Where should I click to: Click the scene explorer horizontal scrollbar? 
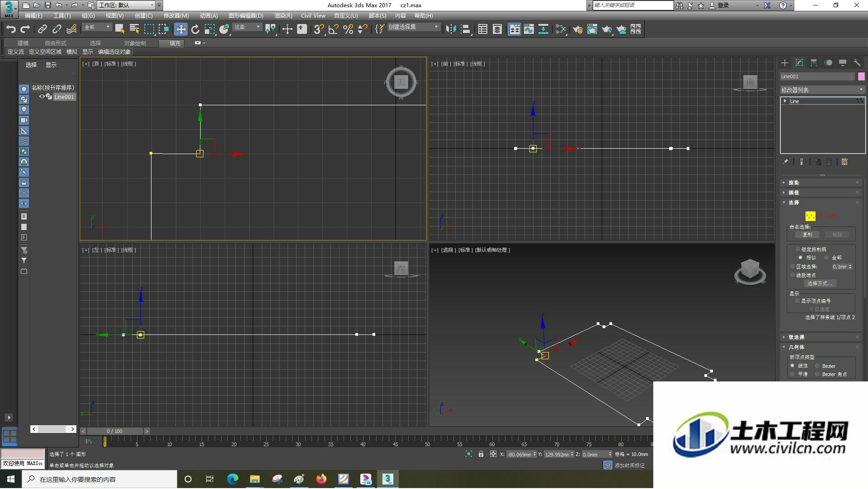53,429
